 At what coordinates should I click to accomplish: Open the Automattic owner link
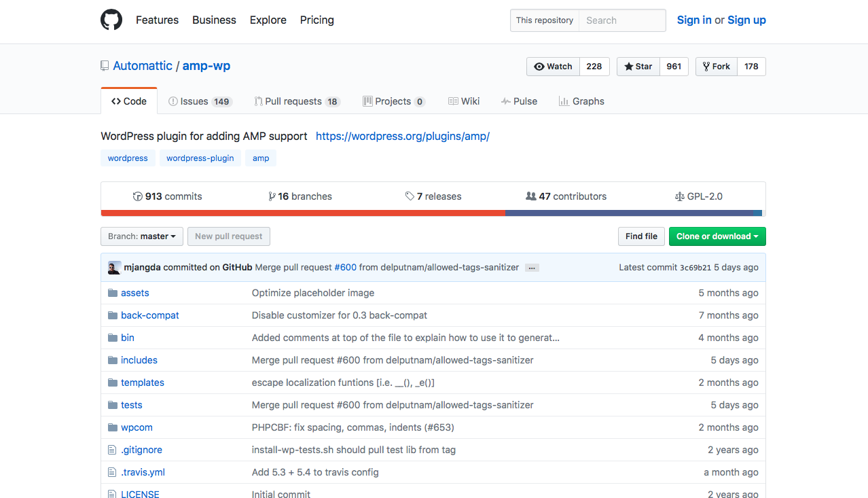(x=143, y=66)
